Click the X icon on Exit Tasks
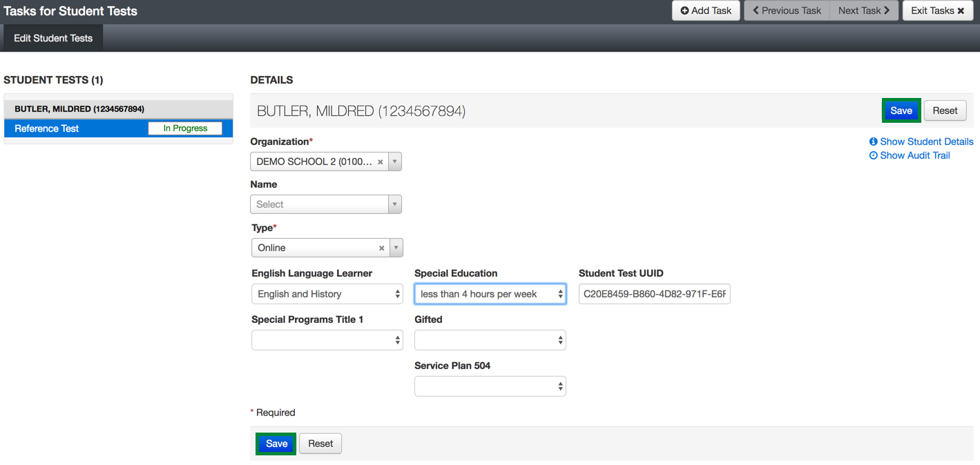 [961, 11]
